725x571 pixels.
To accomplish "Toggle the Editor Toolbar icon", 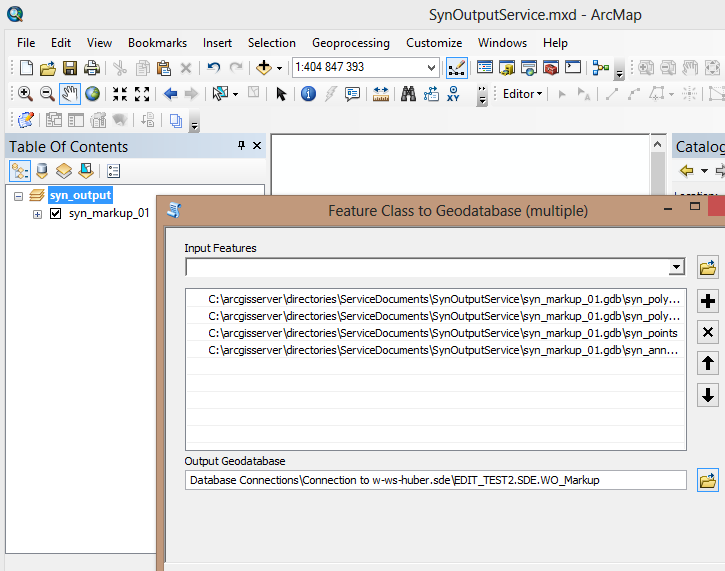I will pyautogui.click(x=456, y=68).
